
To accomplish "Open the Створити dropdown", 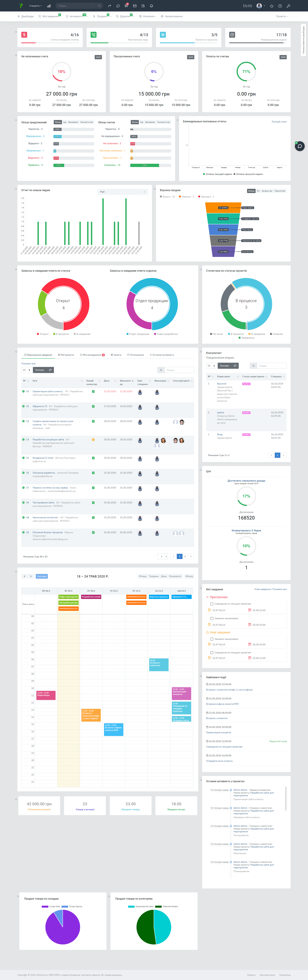I will coord(35,6).
